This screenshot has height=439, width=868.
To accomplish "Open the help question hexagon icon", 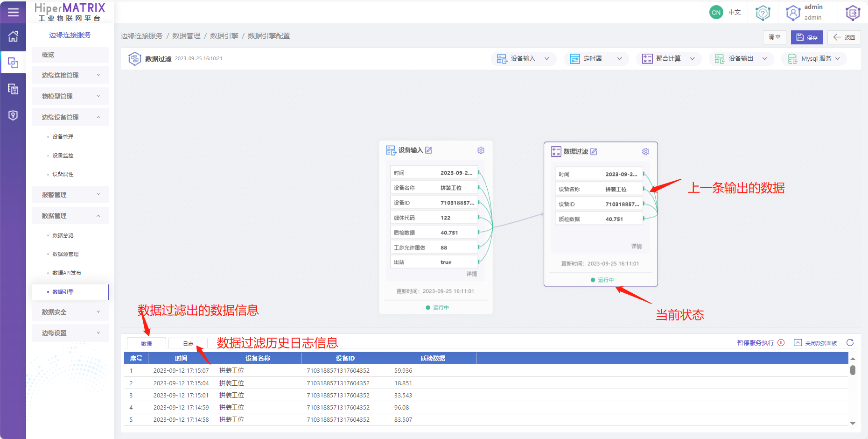I will tap(763, 13).
